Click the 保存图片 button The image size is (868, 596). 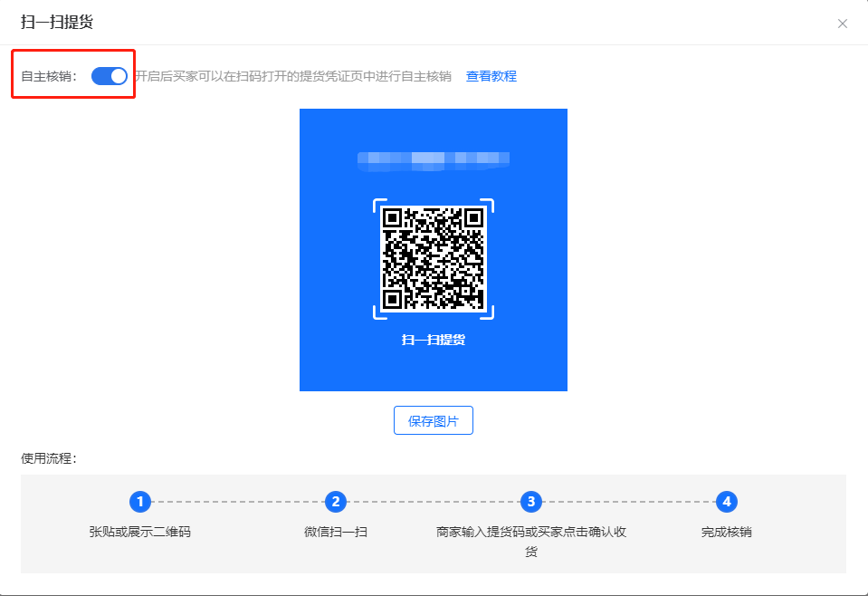pos(433,420)
